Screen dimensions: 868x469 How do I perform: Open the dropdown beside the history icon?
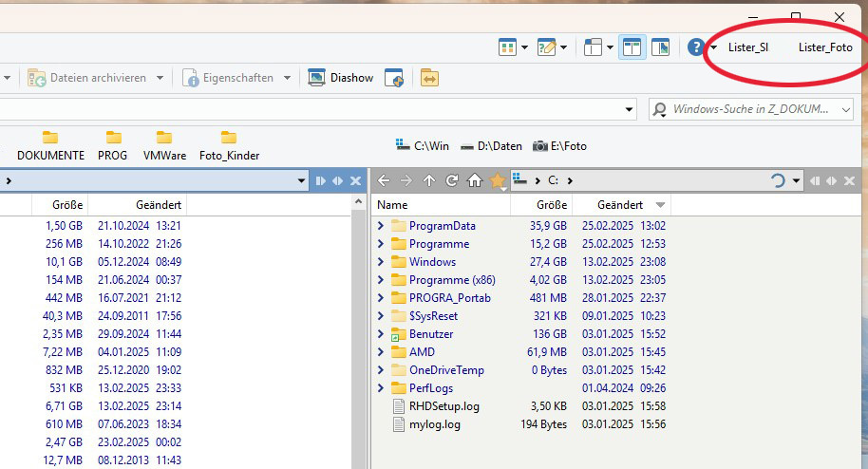pyautogui.click(x=796, y=180)
